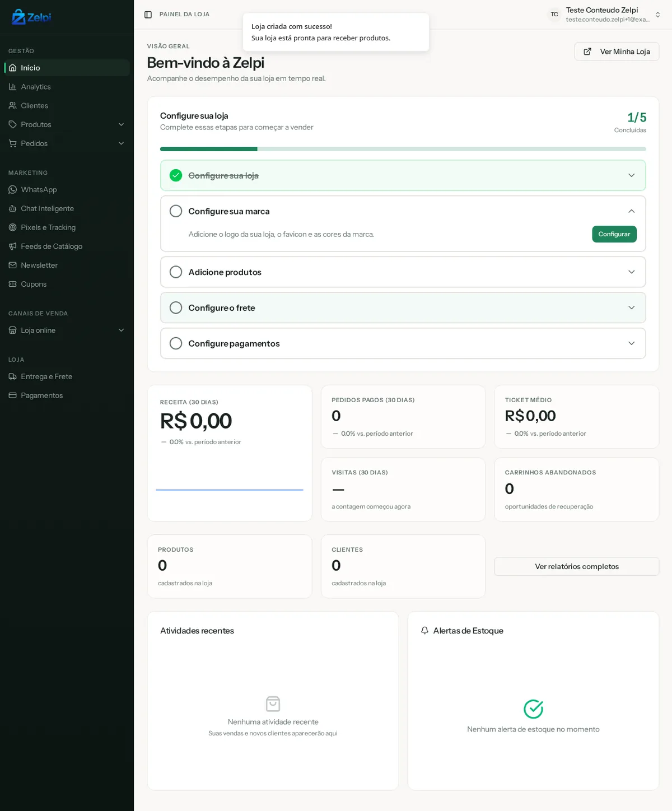Viewport: 672px width, 811px height.
Task: Click the Zelpi logo in sidebar
Action: pyautogui.click(x=31, y=17)
